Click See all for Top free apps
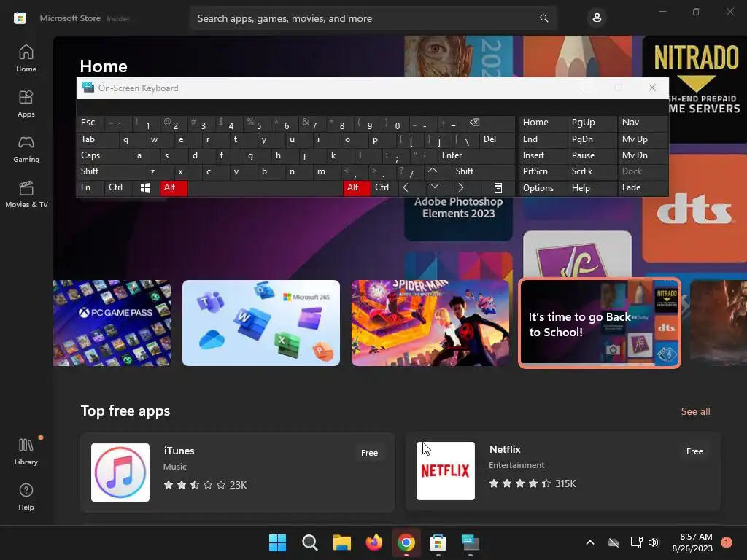Image resolution: width=747 pixels, height=560 pixels. coord(695,411)
